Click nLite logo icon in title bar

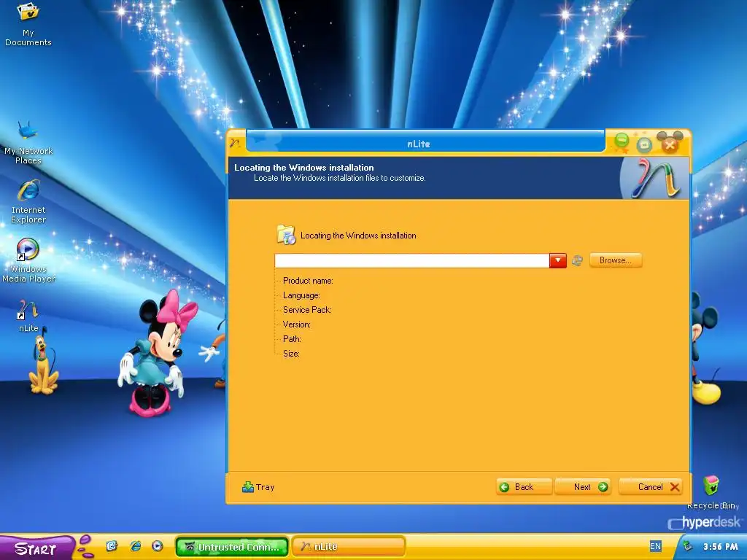pos(235,143)
